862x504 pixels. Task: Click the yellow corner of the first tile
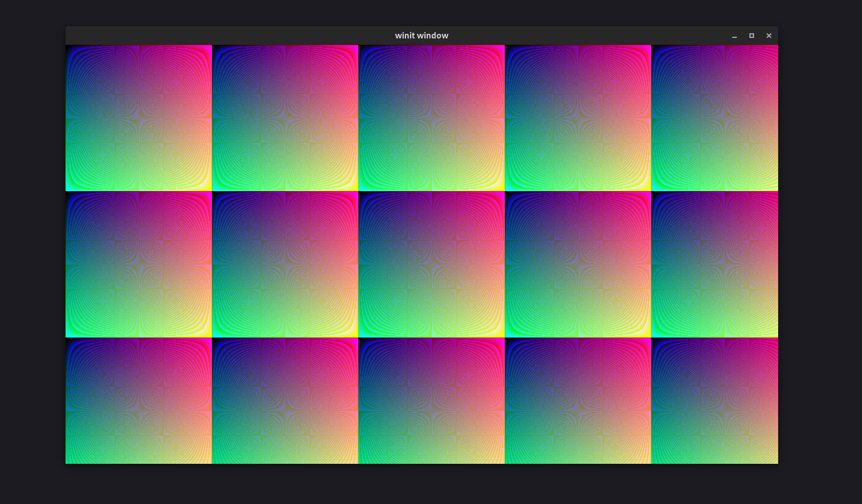pyautogui.click(x=207, y=187)
